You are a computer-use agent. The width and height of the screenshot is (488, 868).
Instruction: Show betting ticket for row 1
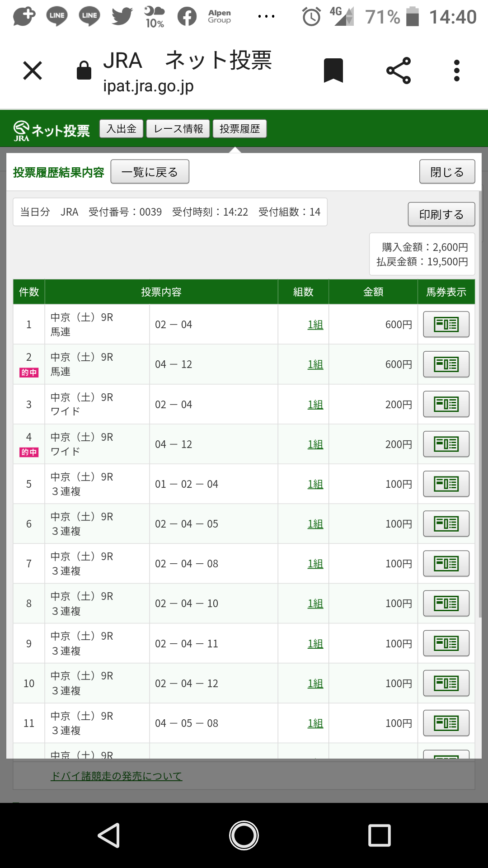click(446, 324)
